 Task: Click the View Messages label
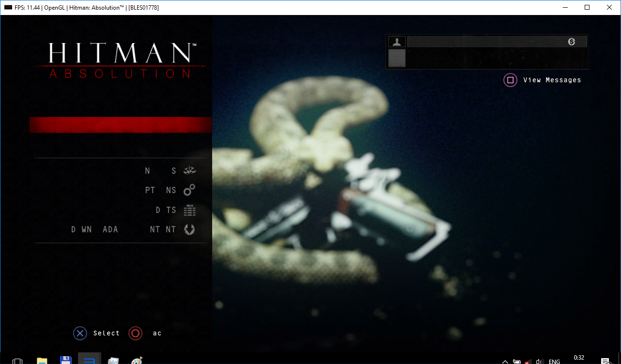pos(552,80)
